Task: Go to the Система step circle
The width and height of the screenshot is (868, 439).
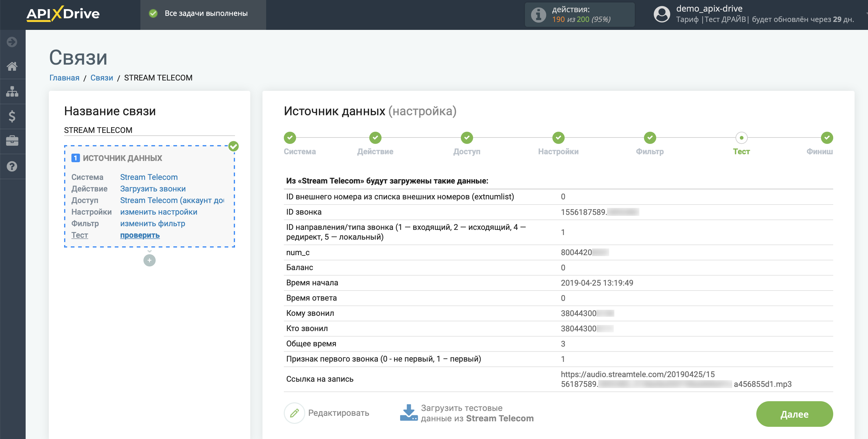Action: [290, 138]
